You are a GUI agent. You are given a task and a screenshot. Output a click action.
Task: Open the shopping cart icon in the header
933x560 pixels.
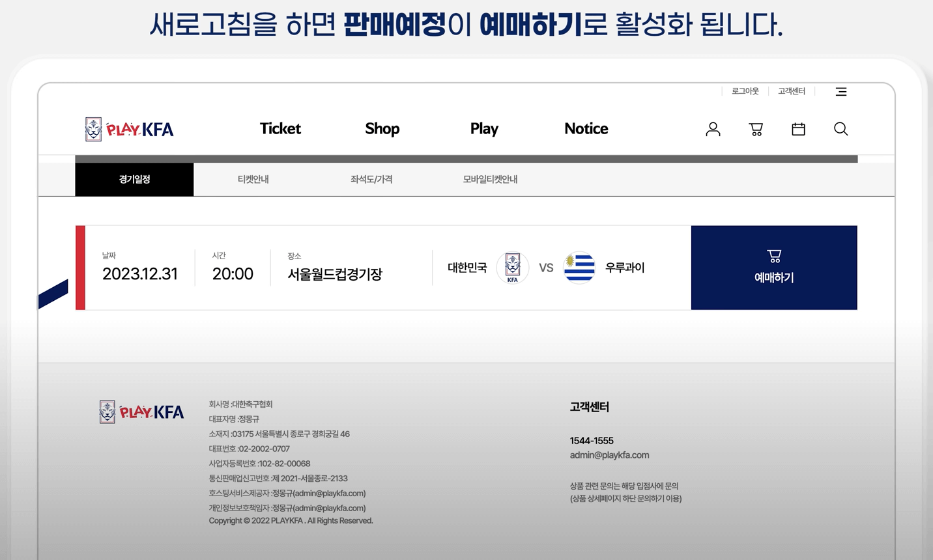756,129
